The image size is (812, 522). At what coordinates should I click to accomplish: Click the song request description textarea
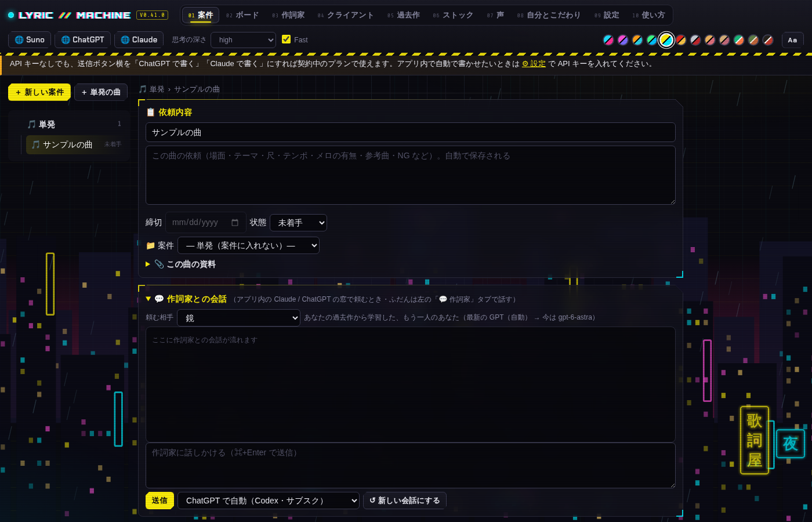tap(411, 175)
